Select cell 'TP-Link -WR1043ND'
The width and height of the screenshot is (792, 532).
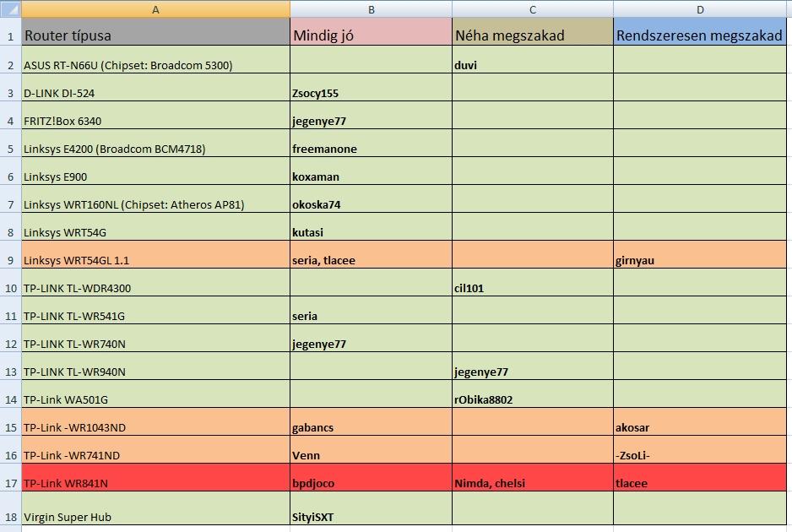click(155, 421)
